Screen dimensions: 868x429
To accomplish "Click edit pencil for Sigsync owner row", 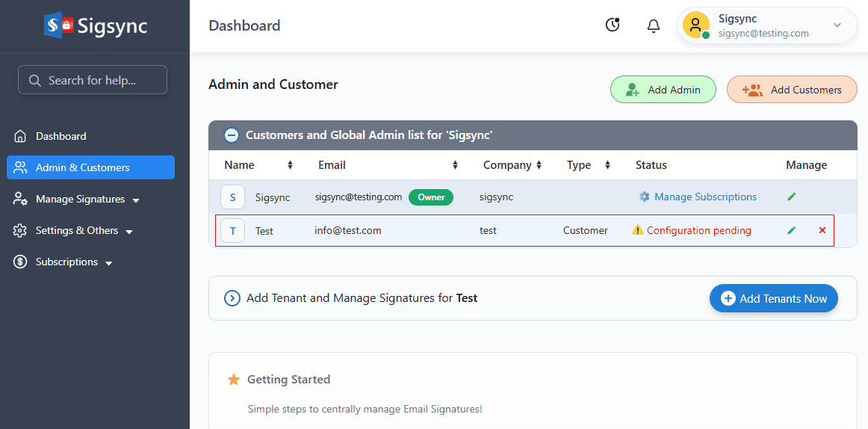I will (x=792, y=197).
